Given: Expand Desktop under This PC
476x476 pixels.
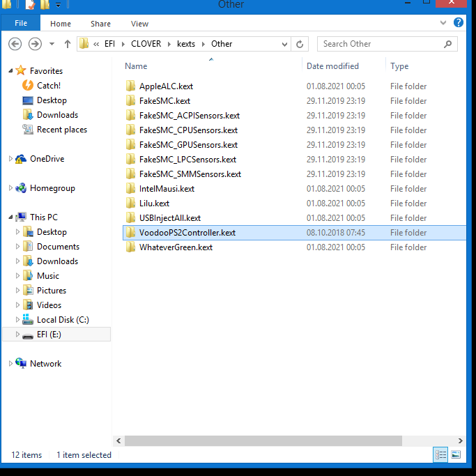Looking at the screenshot, I should click(x=17, y=231).
